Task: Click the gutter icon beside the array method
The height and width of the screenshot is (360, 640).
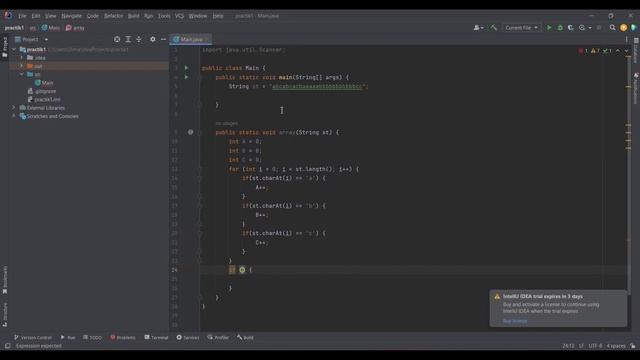Action: coord(191,132)
